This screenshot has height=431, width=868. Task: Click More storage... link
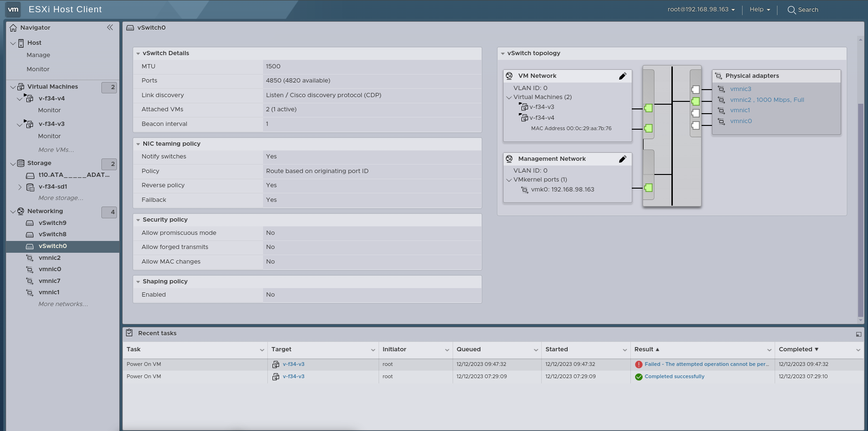point(61,198)
